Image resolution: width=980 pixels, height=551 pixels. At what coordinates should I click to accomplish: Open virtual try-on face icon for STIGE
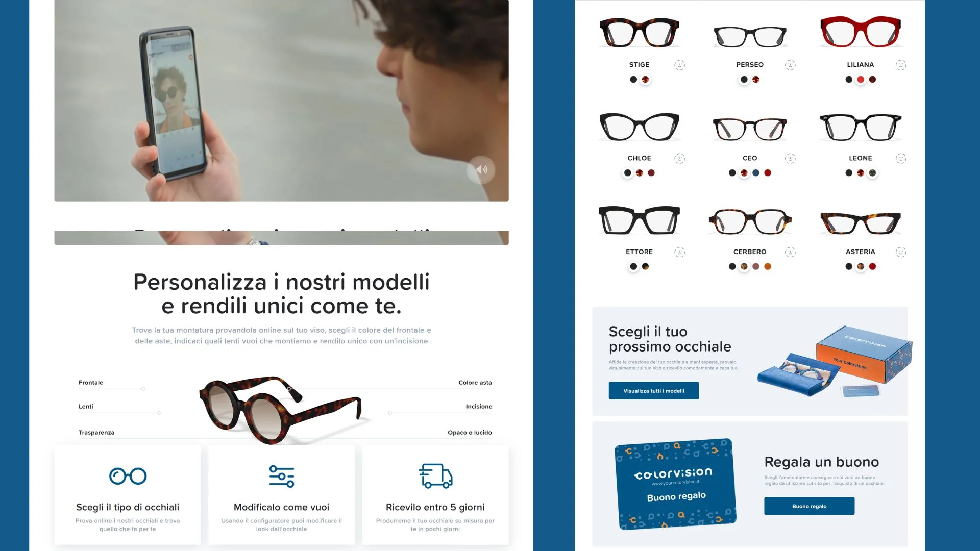tap(679, 65)
